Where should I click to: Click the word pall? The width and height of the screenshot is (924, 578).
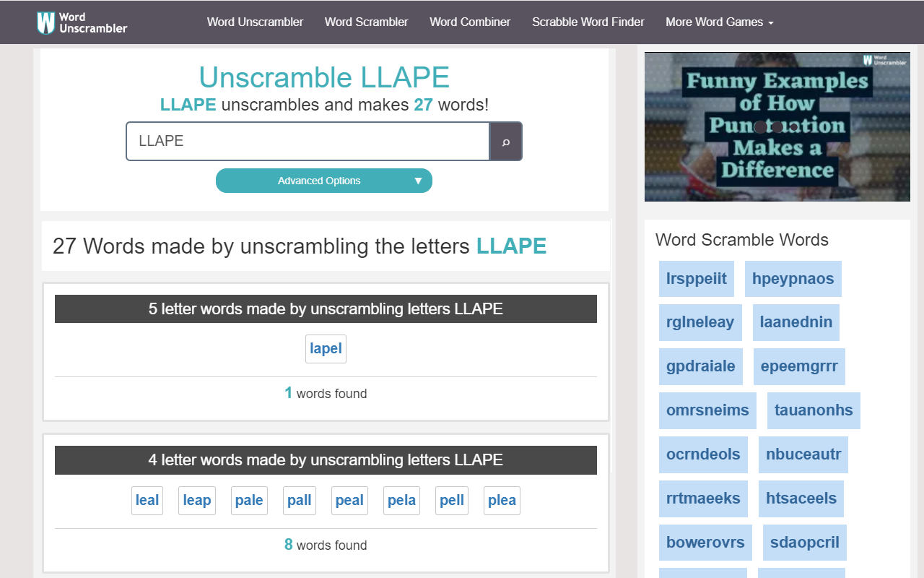[x=299, y=500]
